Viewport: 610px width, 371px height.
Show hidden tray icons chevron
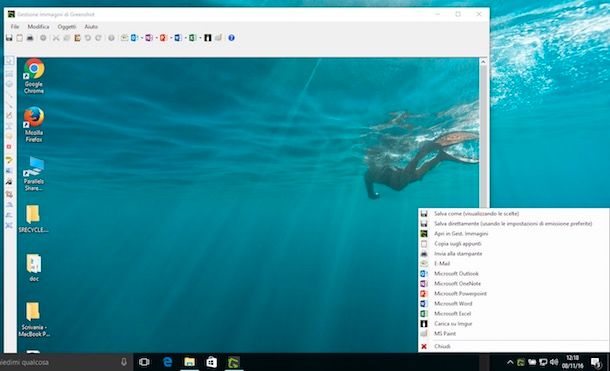tap(510, 362)
